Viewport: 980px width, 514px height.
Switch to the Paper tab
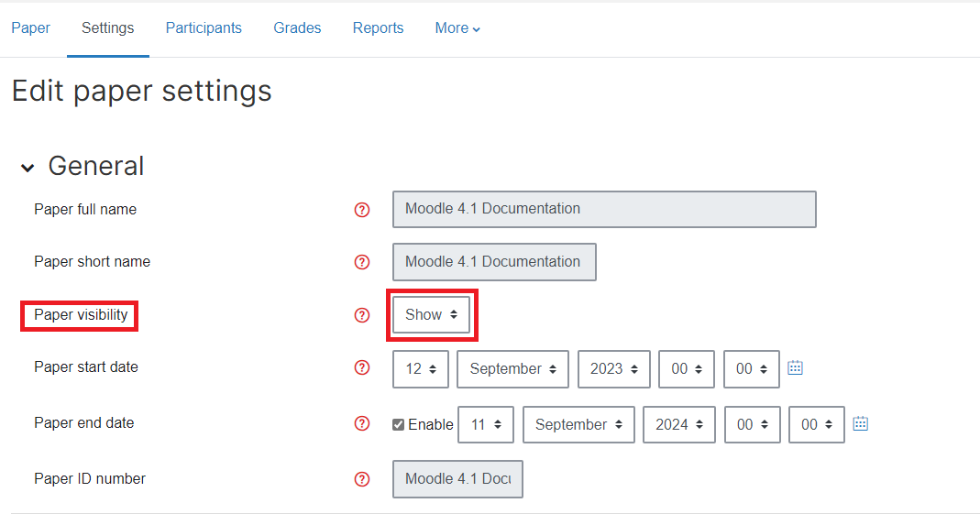tap(30, 28)
